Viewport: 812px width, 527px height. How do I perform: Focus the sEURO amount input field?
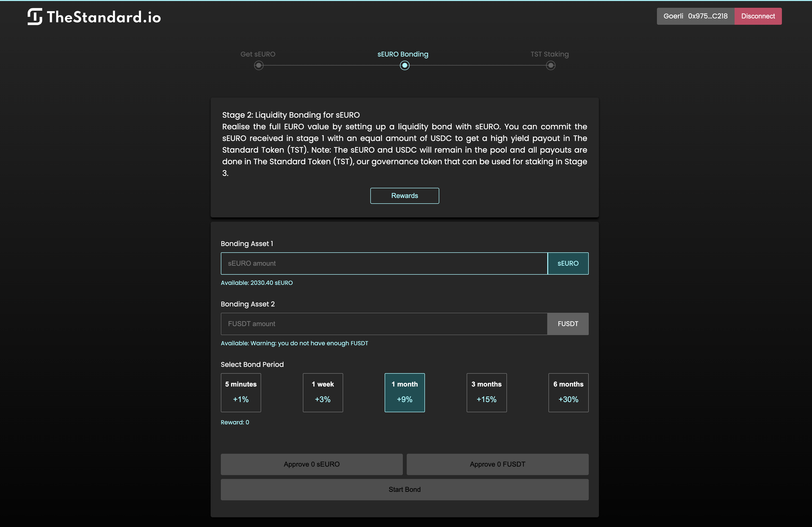384,263
